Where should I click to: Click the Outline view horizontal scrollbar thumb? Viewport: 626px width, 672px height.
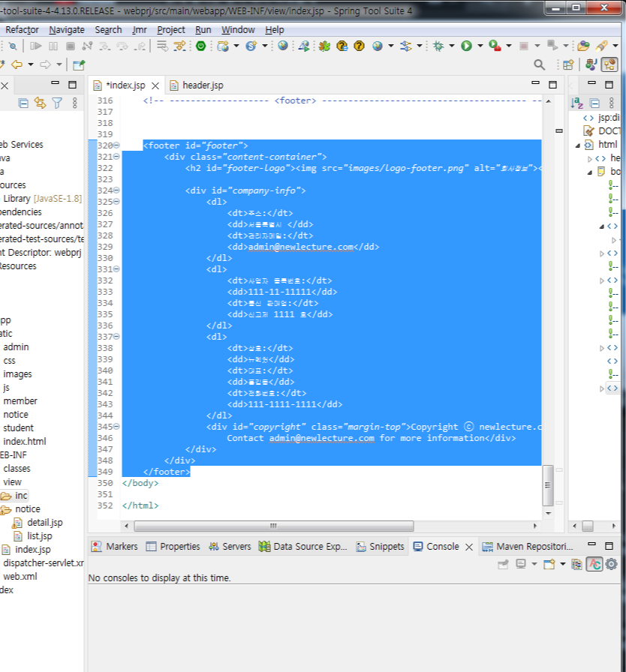click(x=588, y=526)
